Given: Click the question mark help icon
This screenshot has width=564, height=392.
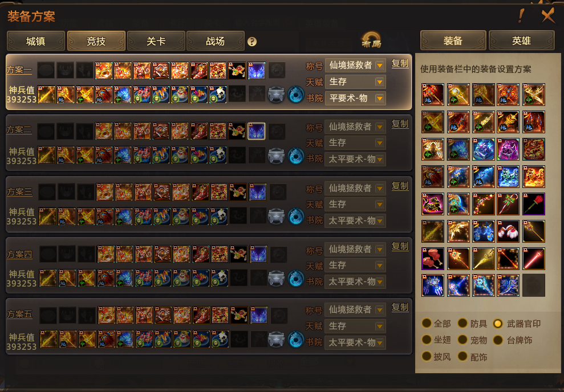Looking at the screenshot, I should 252,42.
